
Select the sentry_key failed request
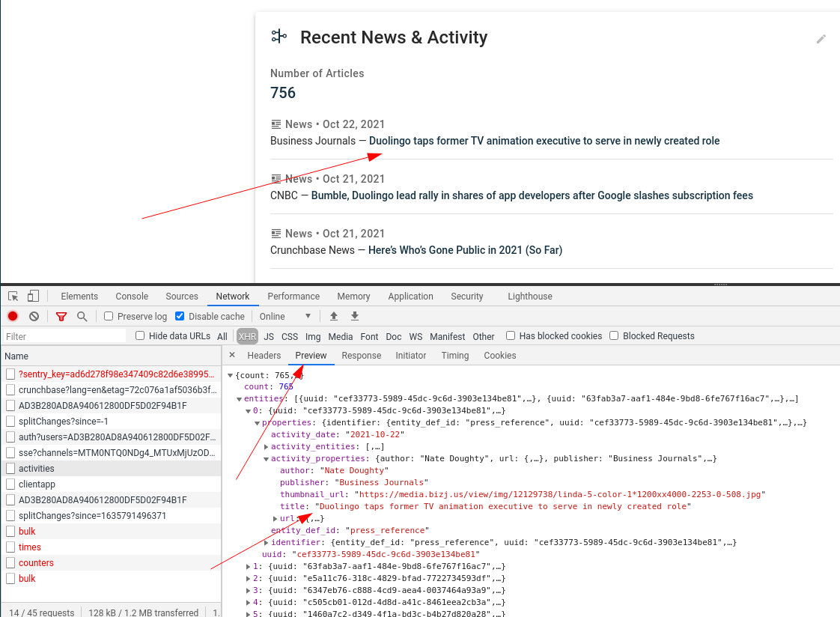[x=111, y=374]
